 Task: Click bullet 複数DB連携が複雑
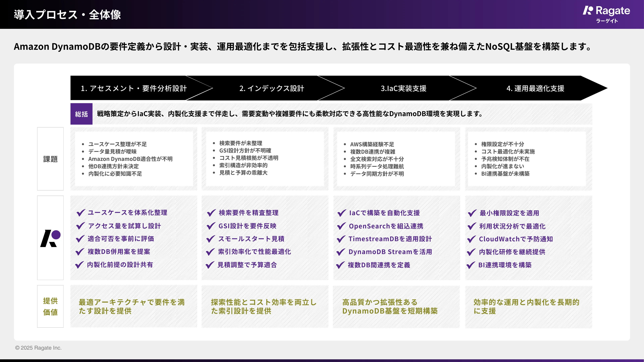373,152
